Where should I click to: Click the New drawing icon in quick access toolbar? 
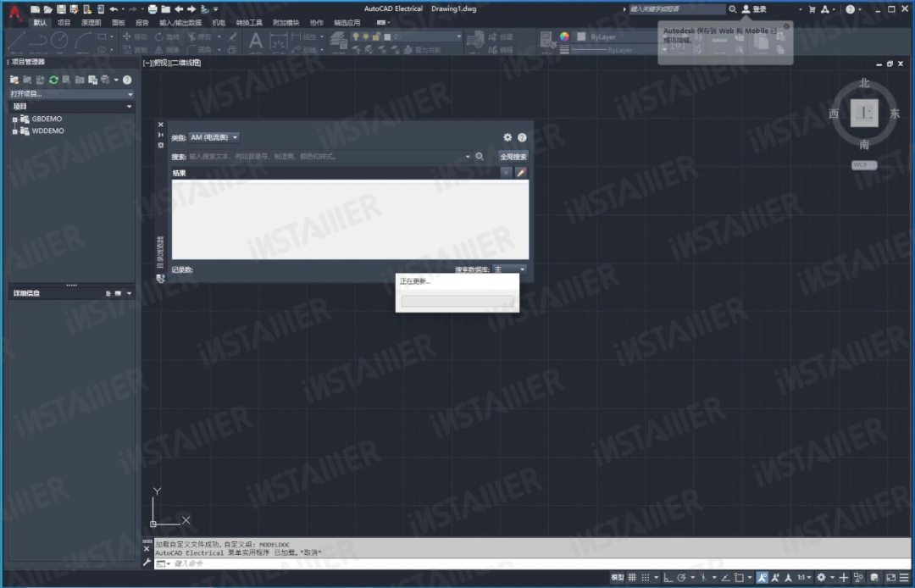tap(36, 9)
